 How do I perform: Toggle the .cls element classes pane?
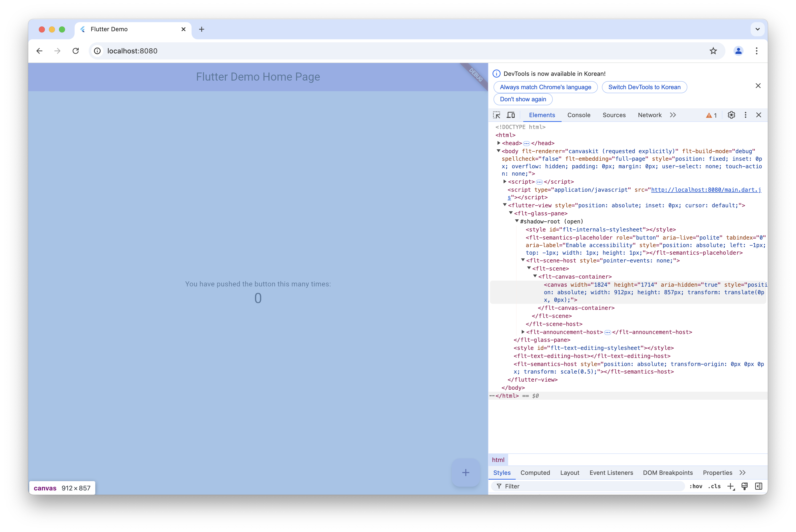[x=714, y=486]
